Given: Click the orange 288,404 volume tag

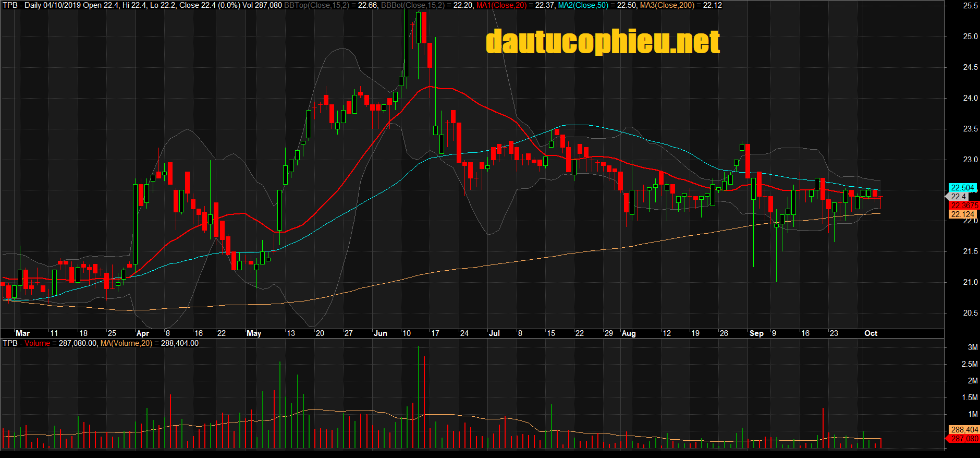Looking at the screenshot, I should 964,430.
